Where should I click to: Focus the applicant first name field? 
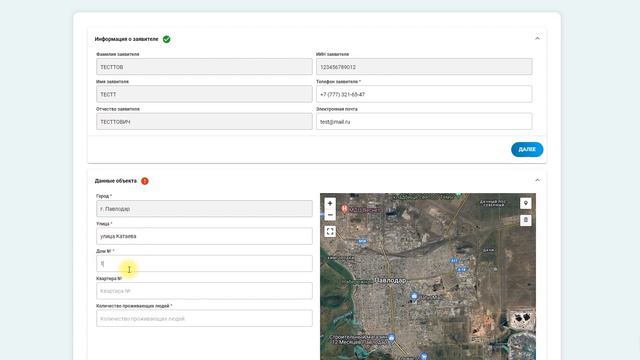(204, 94)
